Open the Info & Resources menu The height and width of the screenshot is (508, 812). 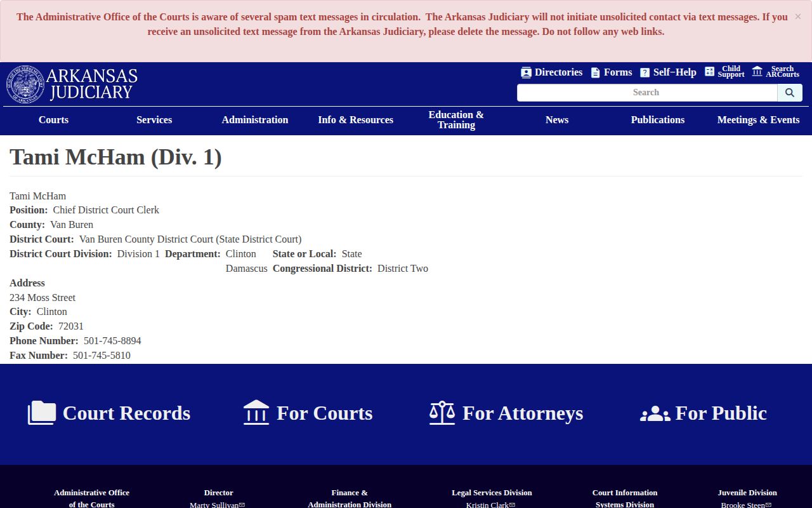pos(356,120)
